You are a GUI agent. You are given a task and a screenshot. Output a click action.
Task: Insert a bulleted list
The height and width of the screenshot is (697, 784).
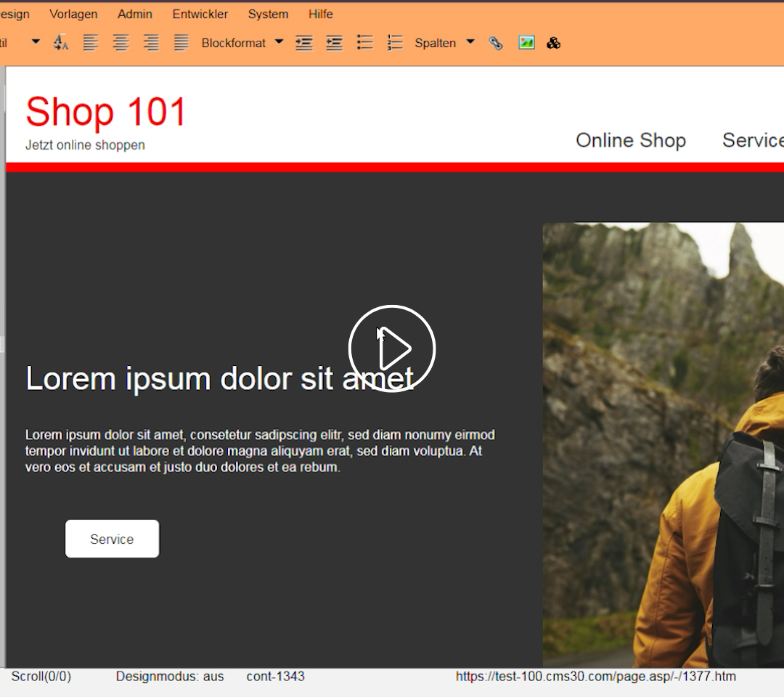[365, 43]
